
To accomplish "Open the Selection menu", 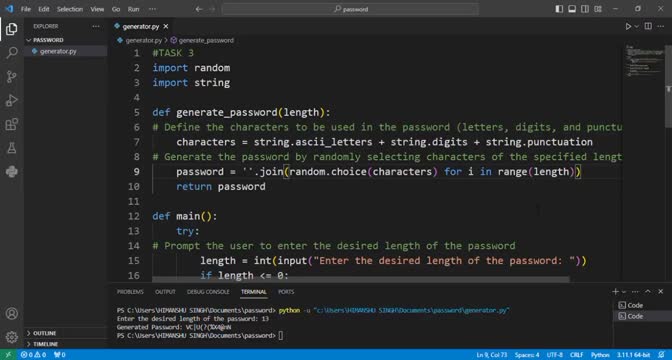I will coord(69,9).
